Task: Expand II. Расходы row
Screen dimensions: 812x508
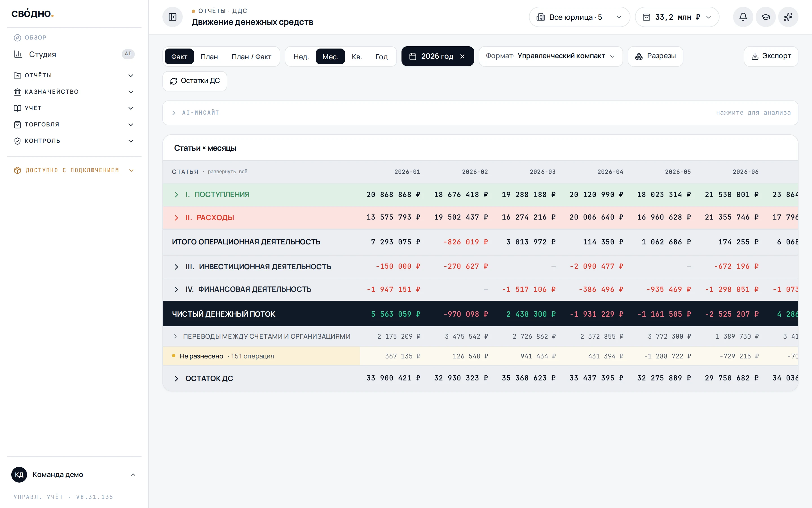Action: tap(176, 218)
